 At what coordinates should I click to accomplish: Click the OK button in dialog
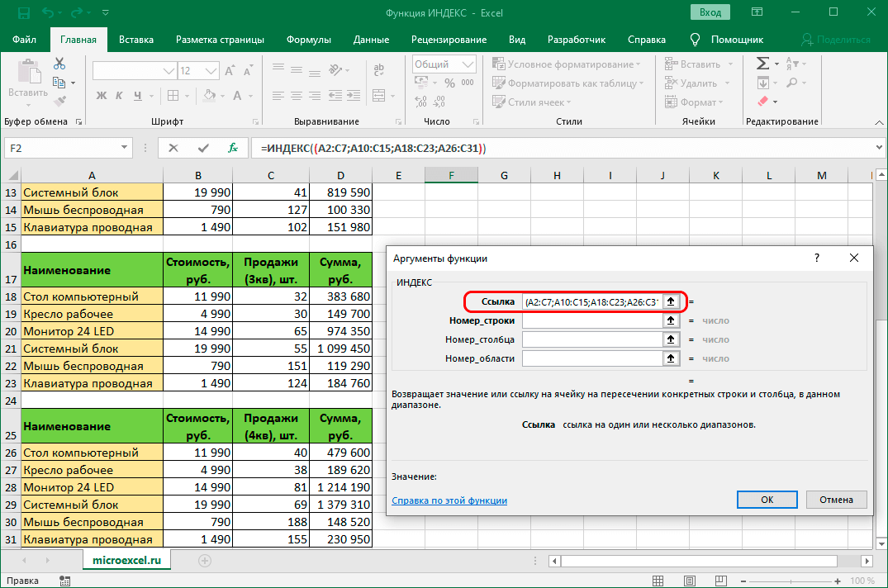click(x=767, y=499)
